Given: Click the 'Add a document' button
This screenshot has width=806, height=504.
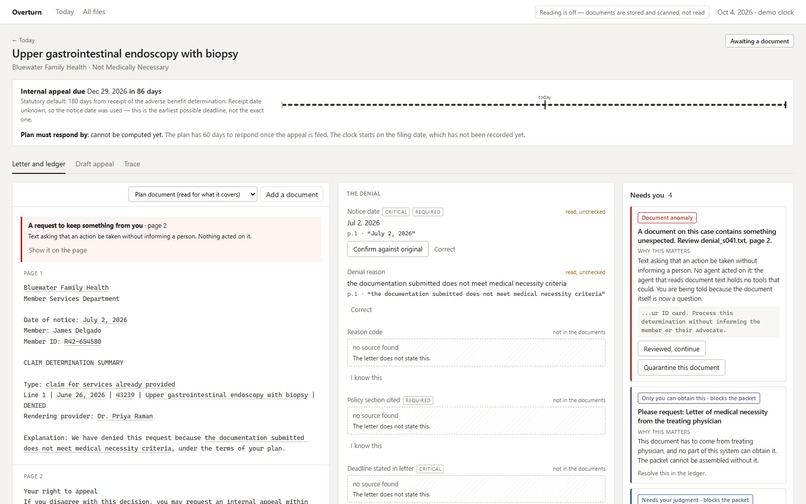Looking at the screenshot, I should click(x=292, y=194).
